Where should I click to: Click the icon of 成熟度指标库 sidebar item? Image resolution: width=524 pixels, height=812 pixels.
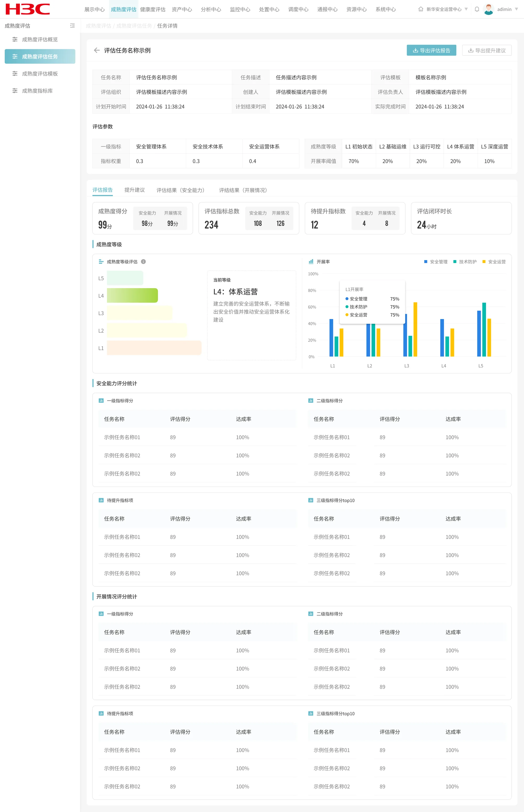point(15,90)
